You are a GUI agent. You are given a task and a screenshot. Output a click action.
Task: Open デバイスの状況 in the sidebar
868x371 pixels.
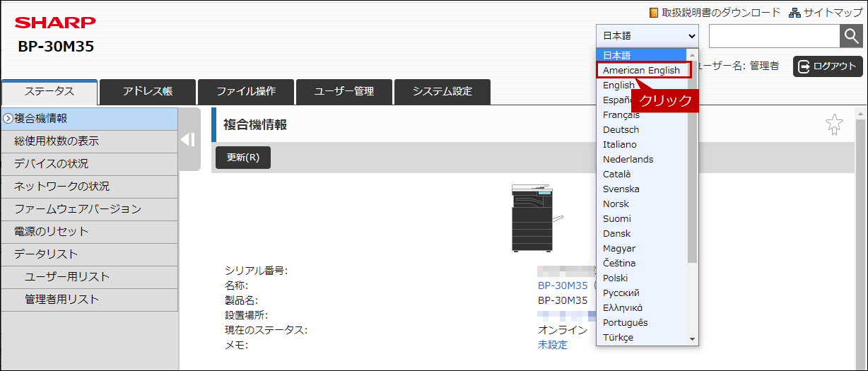click(x=90, y=164)
